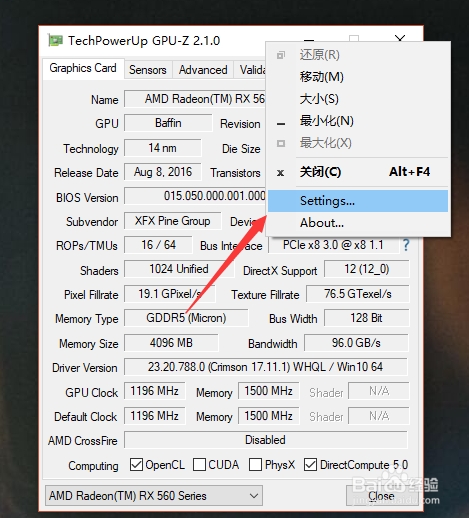Viewport: 469px width, 518px height.
Task: Click the Bus Width 128 Bit field
Action: pyautogui.click(x=367, y=318)
